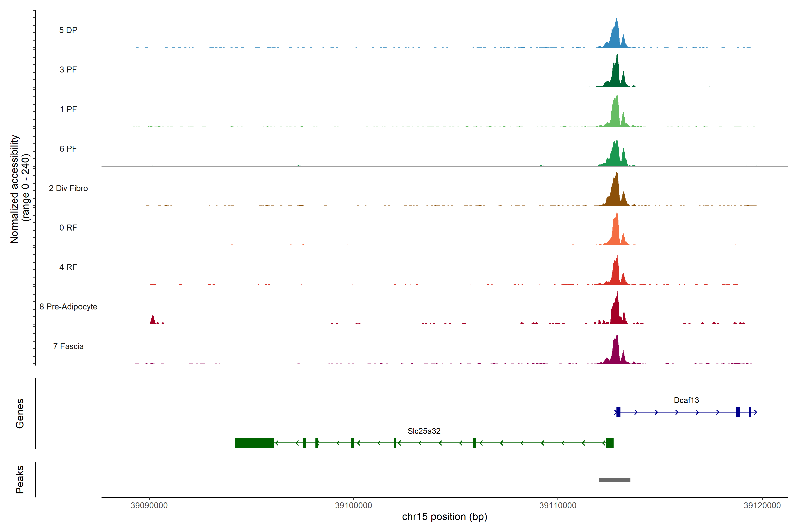The height and width of the screenshot is (532, 798).
Task: Click the Slc25a32 gene label
Action: point(424,431)
